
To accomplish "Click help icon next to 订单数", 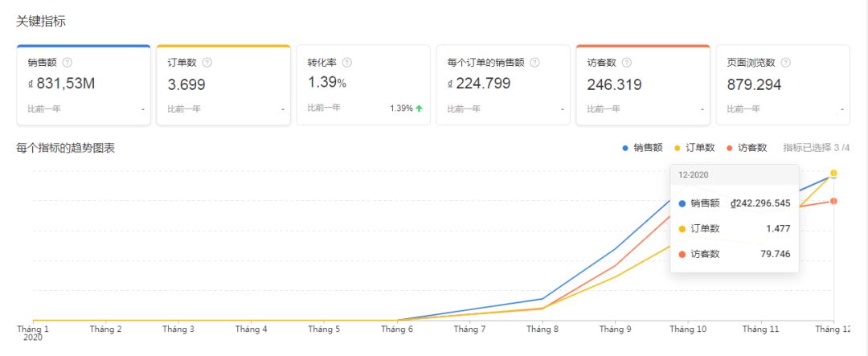I will 207,63.
